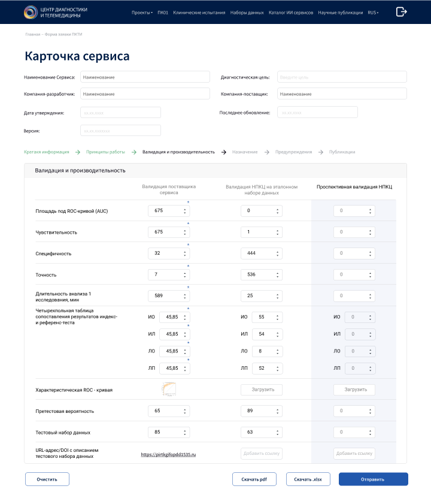Select Валидация и производительность step
Viewport: 431px width, 504px height.
click(x=178, y=152)
